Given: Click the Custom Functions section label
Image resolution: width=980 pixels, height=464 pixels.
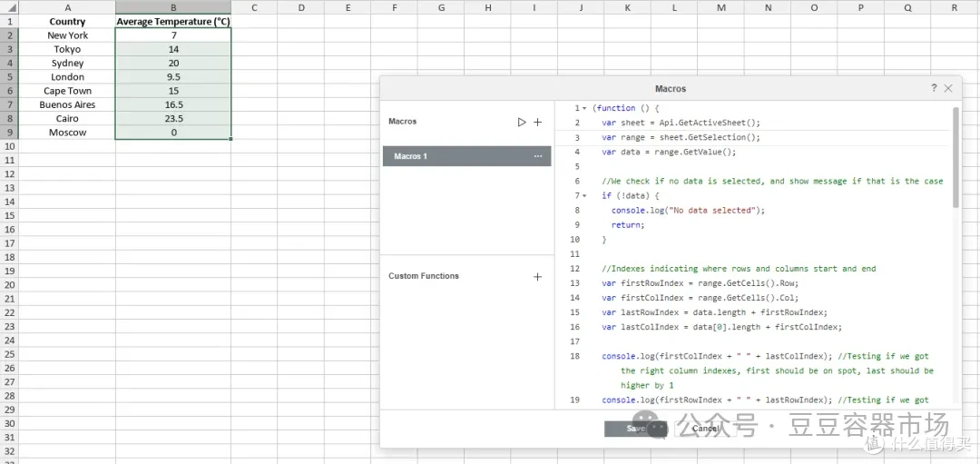Looking at the screenshot, I should [424, 276].
